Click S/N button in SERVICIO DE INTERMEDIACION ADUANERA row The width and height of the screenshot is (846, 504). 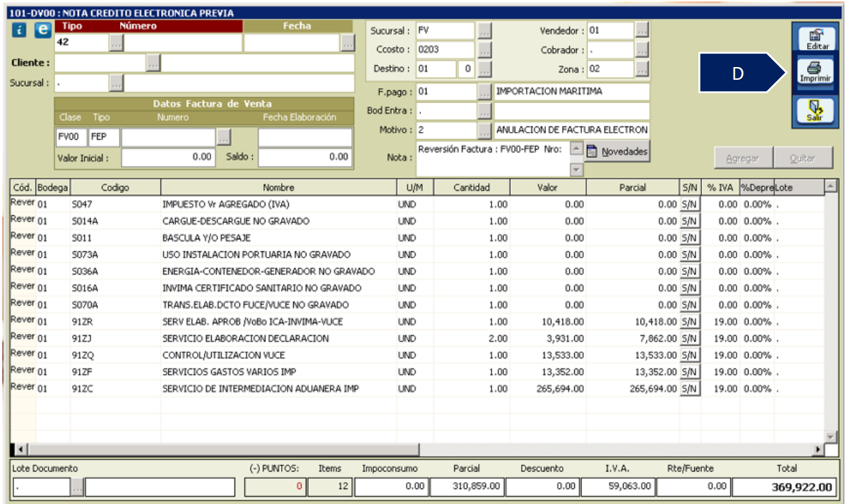point(689,389)
